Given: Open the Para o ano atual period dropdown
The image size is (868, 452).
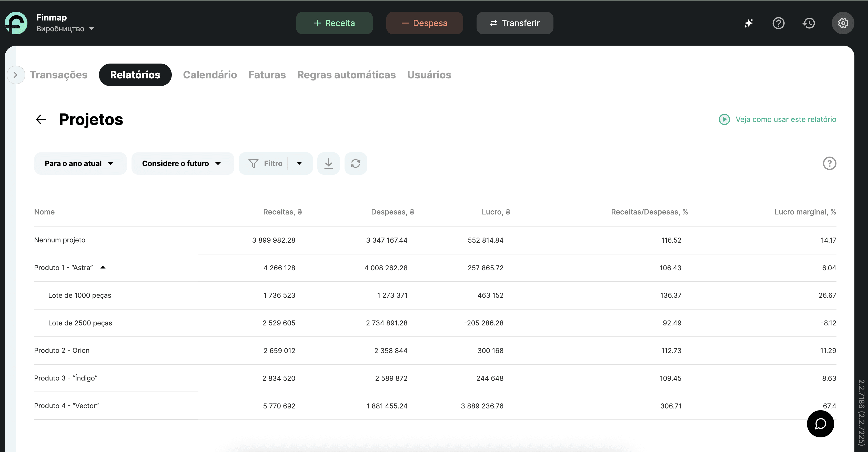Looking at the screenshot, I should click(x=80, y=163).
